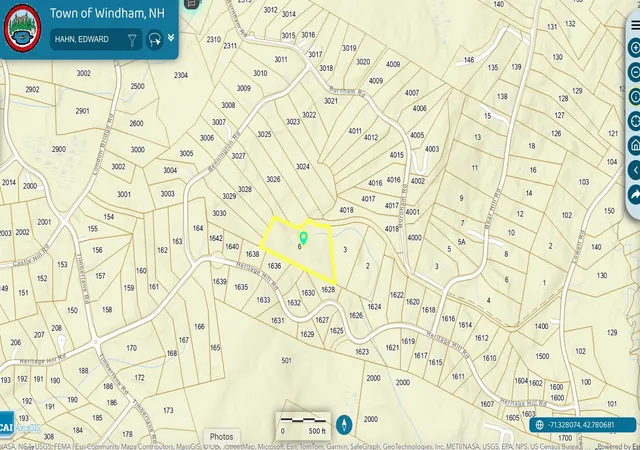Click the locate/extent crosshair button

click(635, 121)
